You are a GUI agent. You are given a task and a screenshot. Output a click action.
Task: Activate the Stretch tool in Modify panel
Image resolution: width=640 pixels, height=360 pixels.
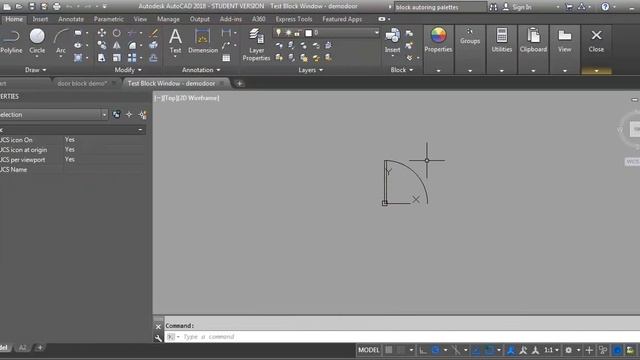tap(102, 58)
